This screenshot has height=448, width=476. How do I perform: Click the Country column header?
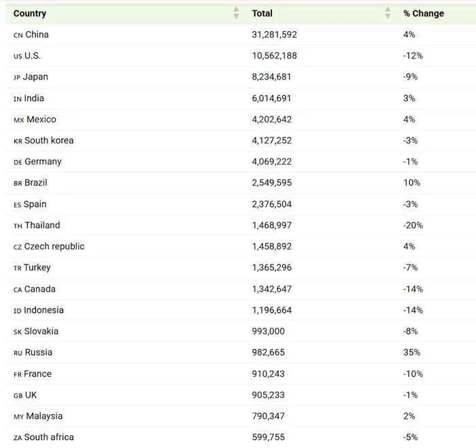pos(30,14)
